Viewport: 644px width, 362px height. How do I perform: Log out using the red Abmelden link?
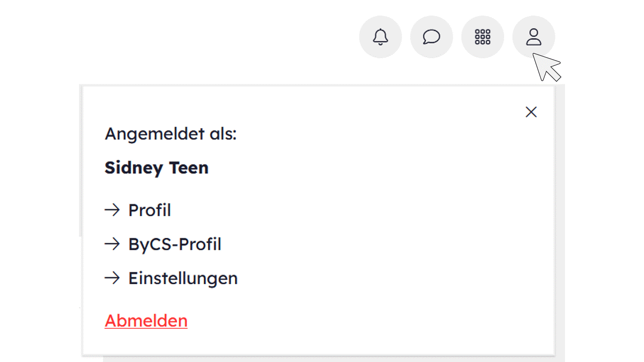146,321
